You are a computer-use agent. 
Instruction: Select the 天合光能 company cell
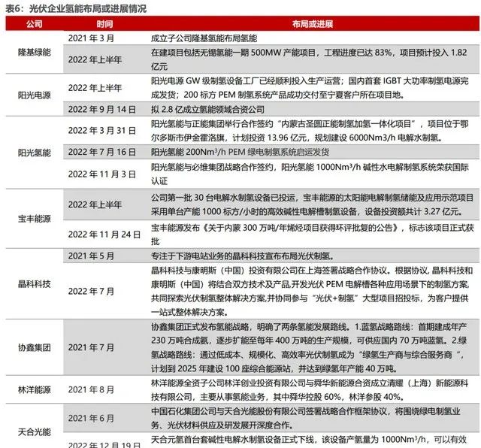[x=34, y=431]
